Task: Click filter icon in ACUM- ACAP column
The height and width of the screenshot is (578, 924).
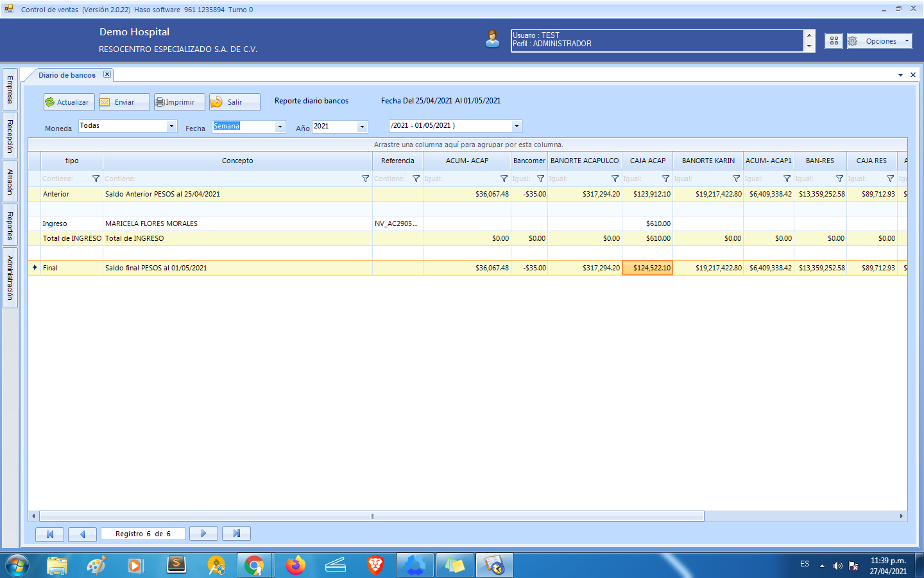Action: 504,179
